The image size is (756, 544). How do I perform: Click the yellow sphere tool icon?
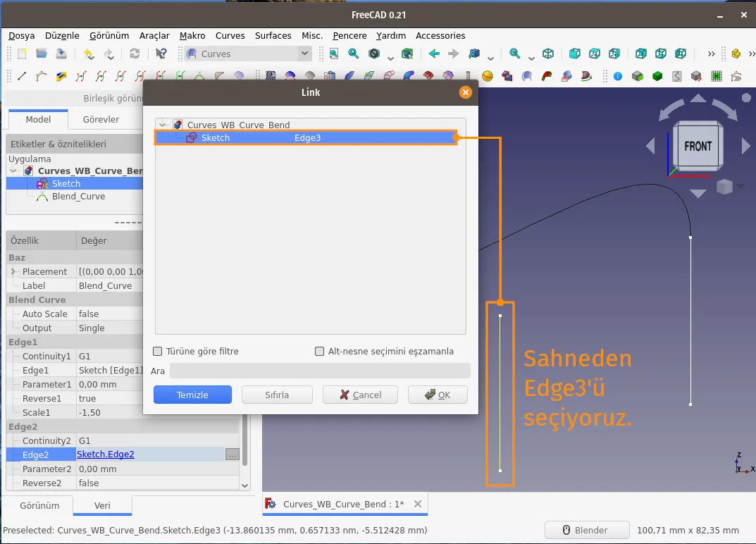tap(488, 76)
